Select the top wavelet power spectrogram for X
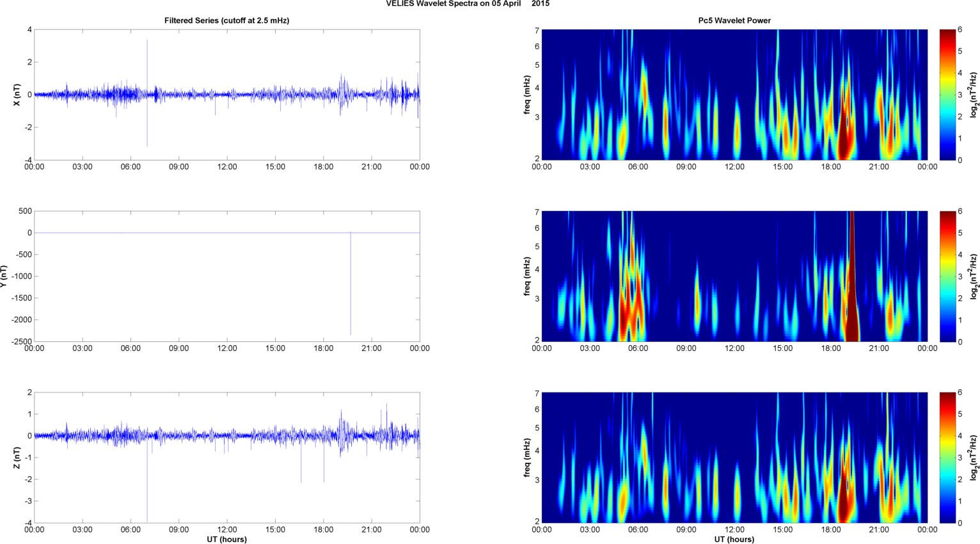The width and height of the screenshot is (980, 544). [734, 95]
